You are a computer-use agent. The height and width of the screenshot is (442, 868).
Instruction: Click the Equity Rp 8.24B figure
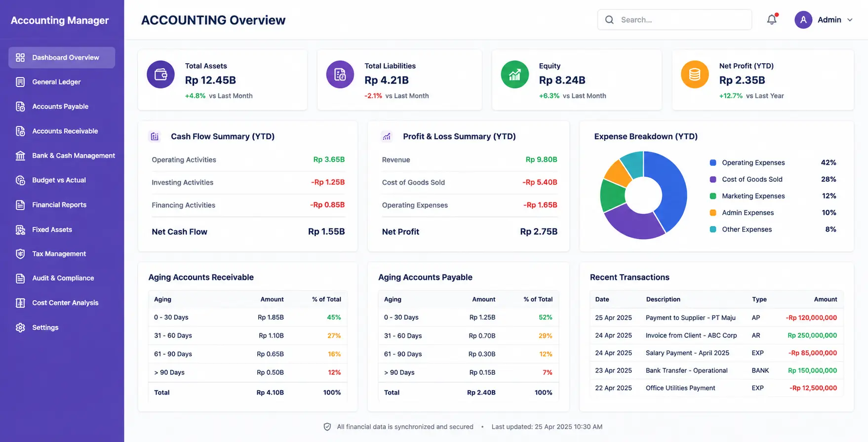562,80
